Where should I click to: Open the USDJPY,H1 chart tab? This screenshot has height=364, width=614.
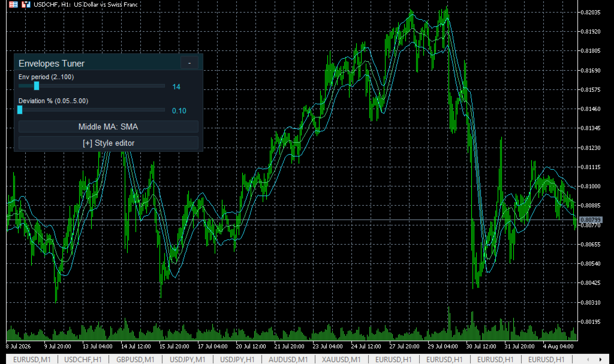[237, 359]
